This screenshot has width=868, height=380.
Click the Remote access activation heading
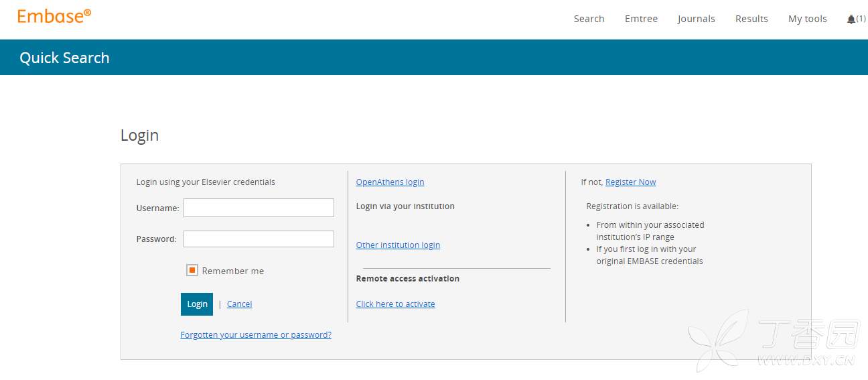point(407,279)
